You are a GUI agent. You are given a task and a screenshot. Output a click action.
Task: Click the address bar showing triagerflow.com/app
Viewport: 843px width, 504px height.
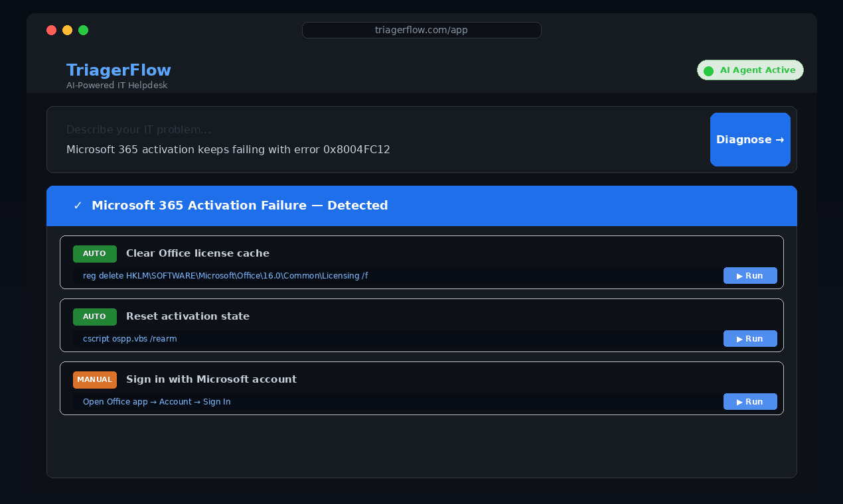(421, 30)
